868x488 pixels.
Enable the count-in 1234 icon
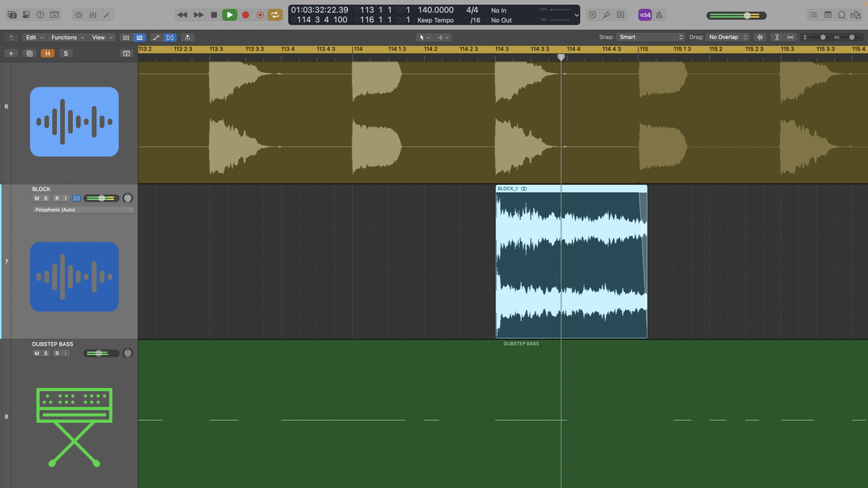(644, 14)
